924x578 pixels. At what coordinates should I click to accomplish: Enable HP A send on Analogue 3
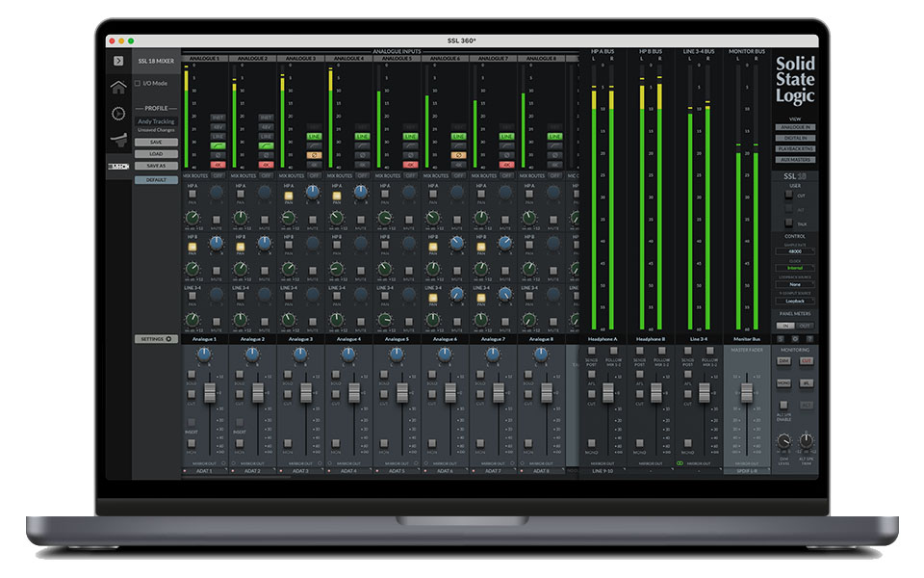[x=288, y=196]
